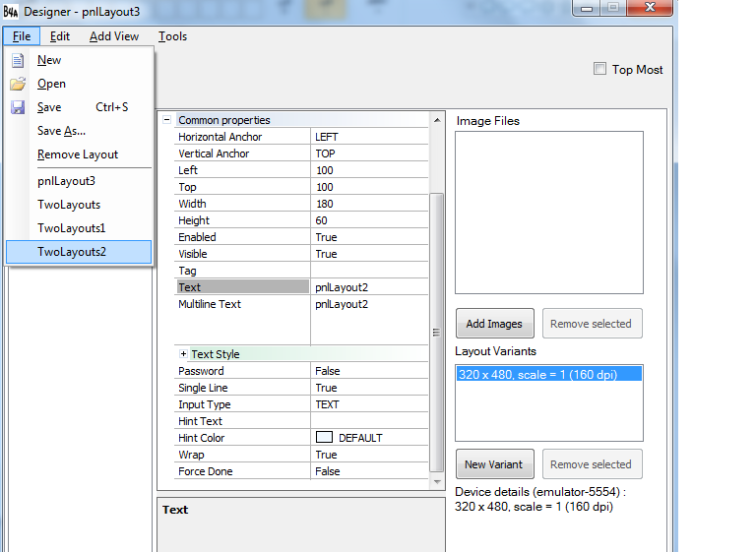756x552 pixels.
Task: Click Remove selected under Image Files
Action: pyautogui.click(x=592, y=324)
